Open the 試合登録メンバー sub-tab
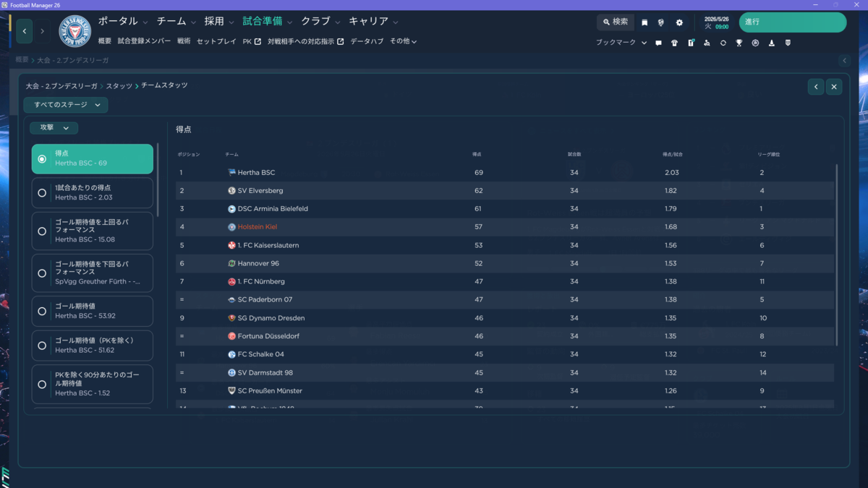The width and height of the screenshot is (868, 488). (144, 41)
